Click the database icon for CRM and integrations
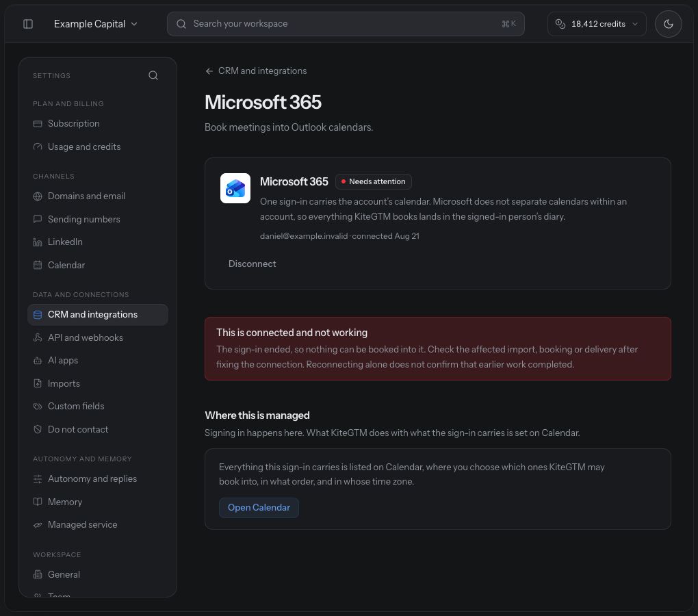The image size is (698, 616). [38, 315]
